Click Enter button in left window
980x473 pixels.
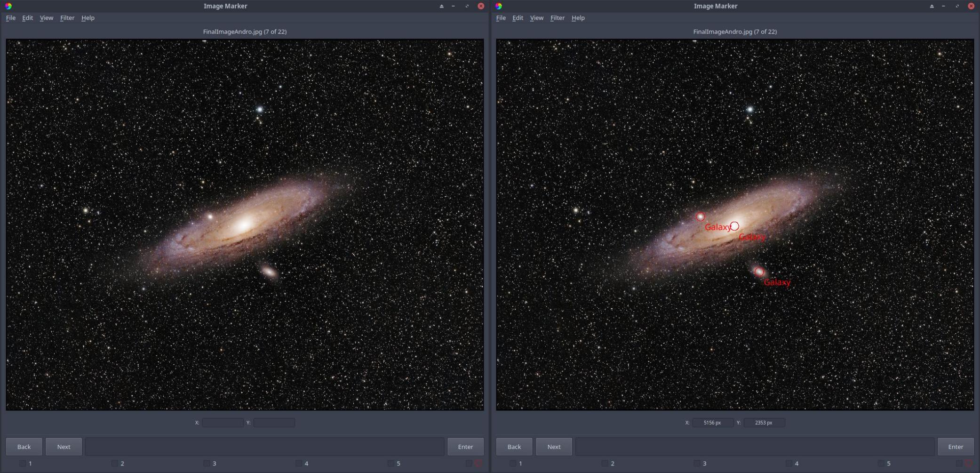[x=465, y=447]
